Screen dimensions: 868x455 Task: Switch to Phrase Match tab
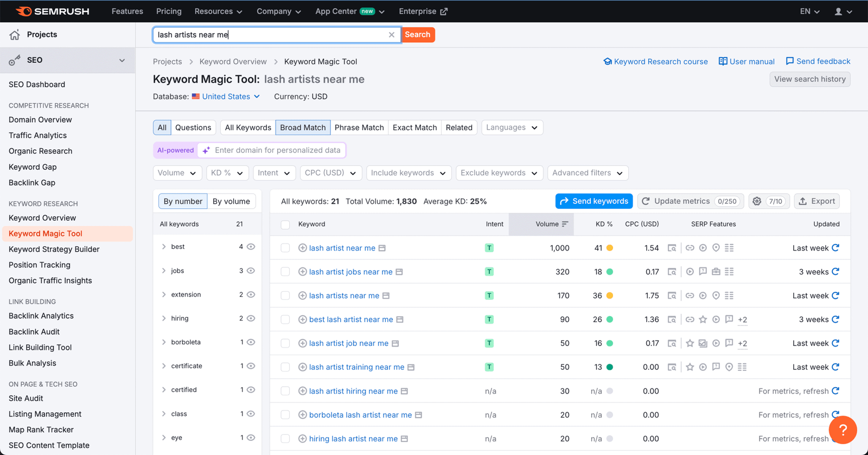359,127
